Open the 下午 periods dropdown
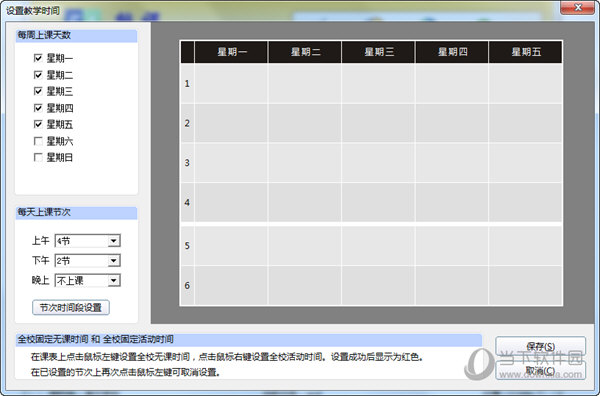The height and width of the screenshot is (396, 600). 88,261
